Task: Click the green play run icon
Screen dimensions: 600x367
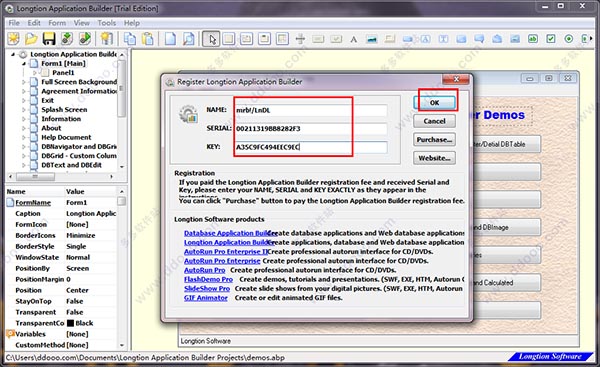Action: coord(85,39)
